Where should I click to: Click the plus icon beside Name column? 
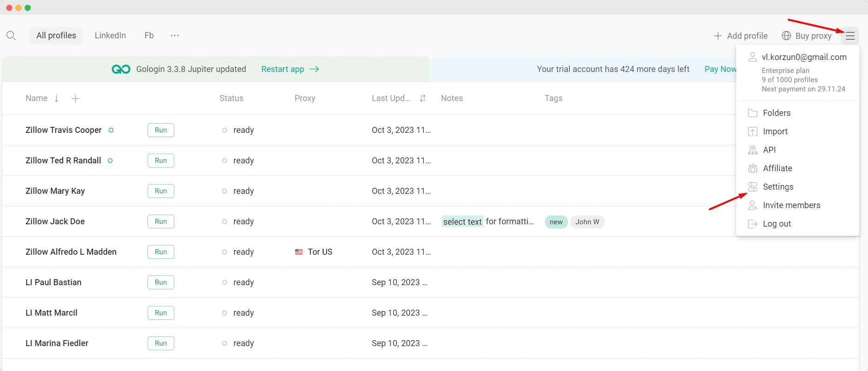(76, 98)
